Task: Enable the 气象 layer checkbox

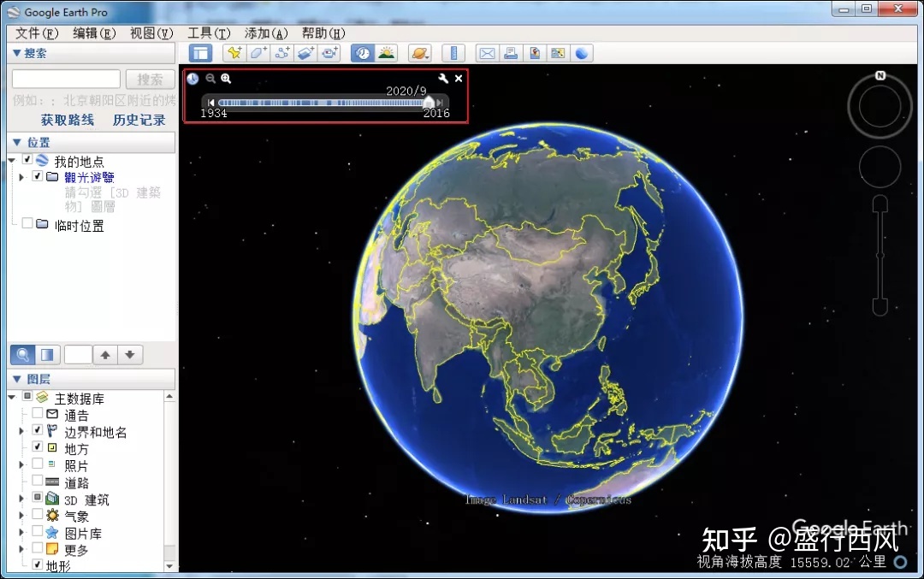Action: pos(37,514)
